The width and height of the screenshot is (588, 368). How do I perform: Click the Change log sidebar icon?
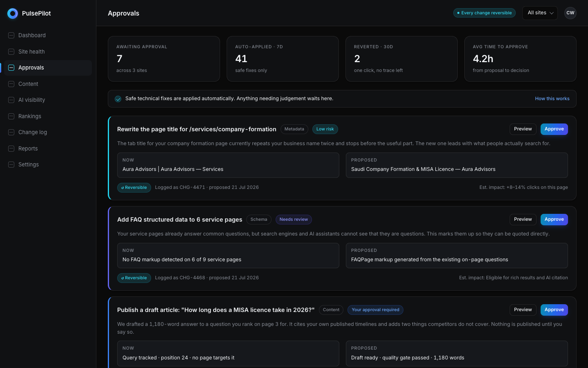pyautogui.click(x=11, y=132)
